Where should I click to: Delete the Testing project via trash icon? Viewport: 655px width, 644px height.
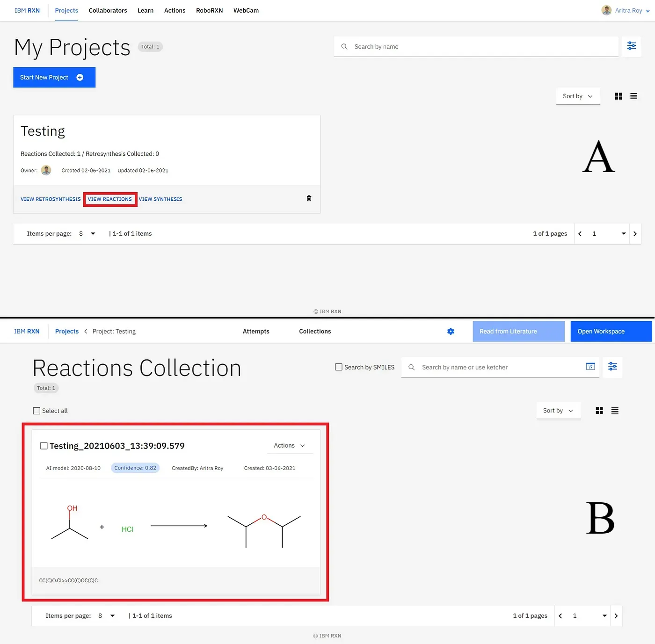pyautogui.click(x=309, y=198)
